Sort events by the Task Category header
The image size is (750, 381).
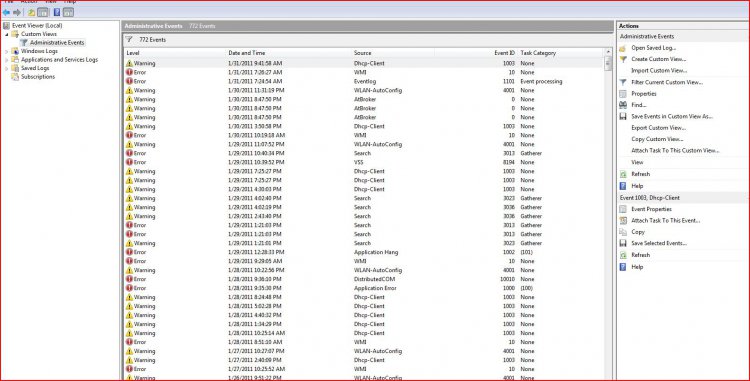click(561, 53)
